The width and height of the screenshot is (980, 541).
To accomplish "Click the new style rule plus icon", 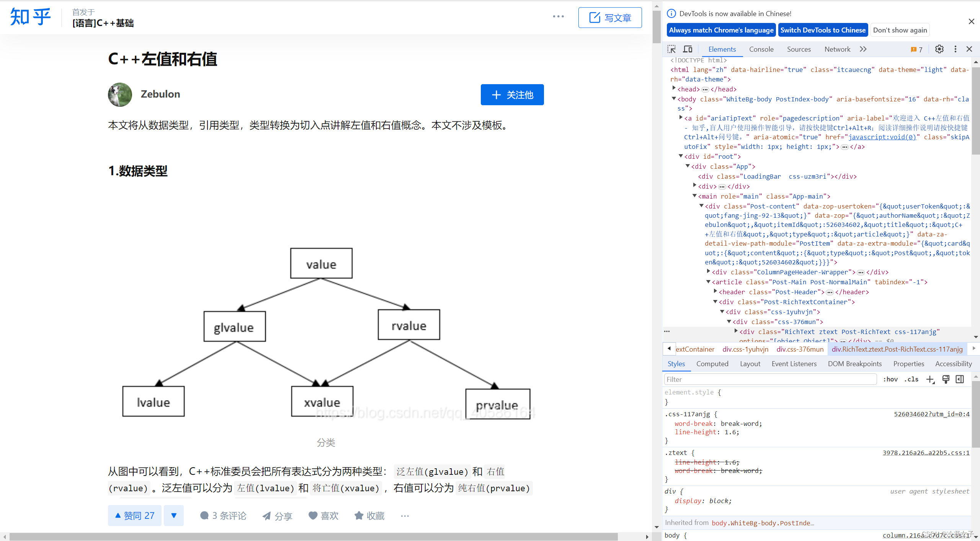I will pos(930,379).
